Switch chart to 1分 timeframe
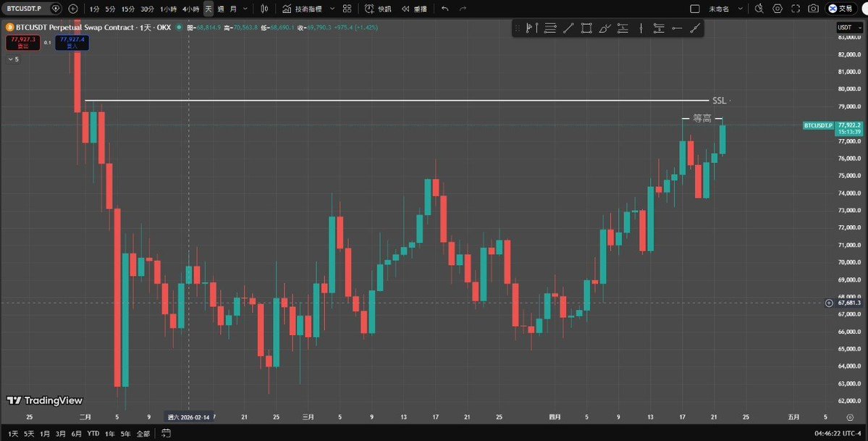Image resolution: width=868 pixels, height=441 pixels. coord(95,9)
